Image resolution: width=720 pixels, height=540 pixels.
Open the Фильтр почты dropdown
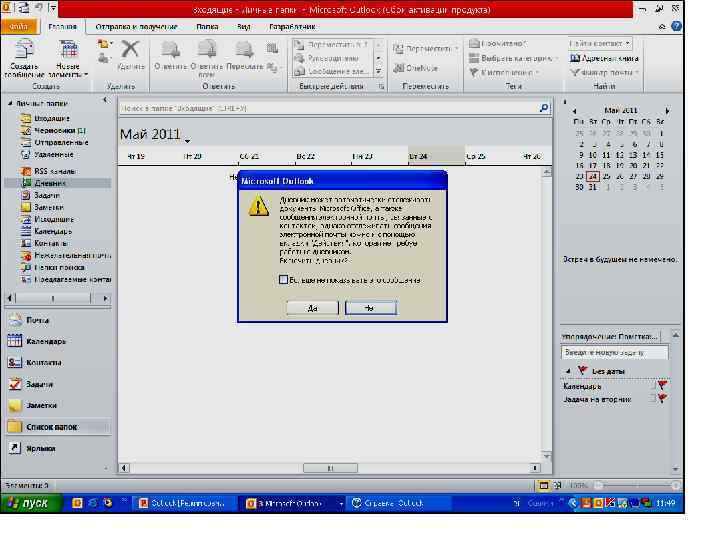(x=637, y=73)
